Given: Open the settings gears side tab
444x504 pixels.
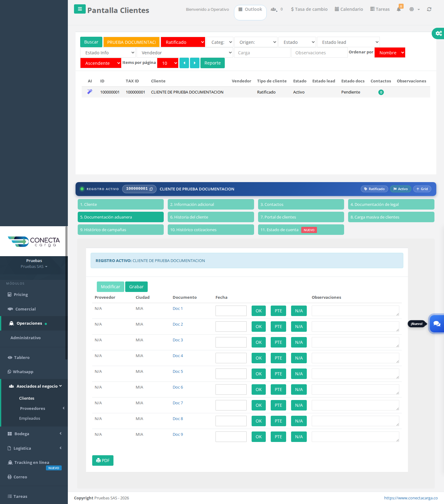Looking at the screenshot, I should (438, 33).
